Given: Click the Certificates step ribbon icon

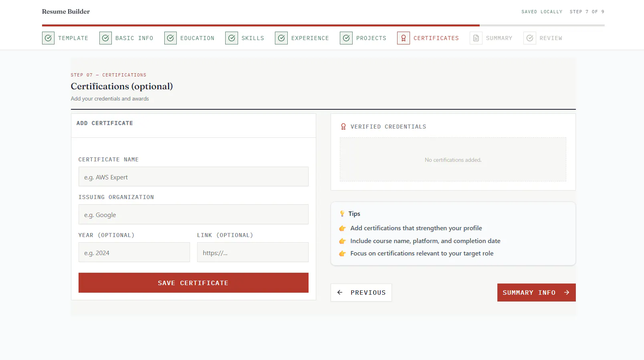Looking at the screenshot, I should [404, 38].
